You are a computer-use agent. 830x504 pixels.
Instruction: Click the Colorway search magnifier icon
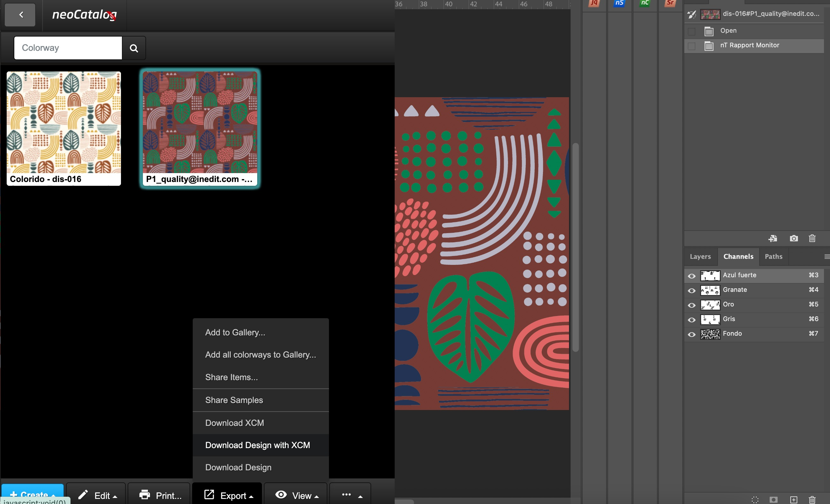134,48
